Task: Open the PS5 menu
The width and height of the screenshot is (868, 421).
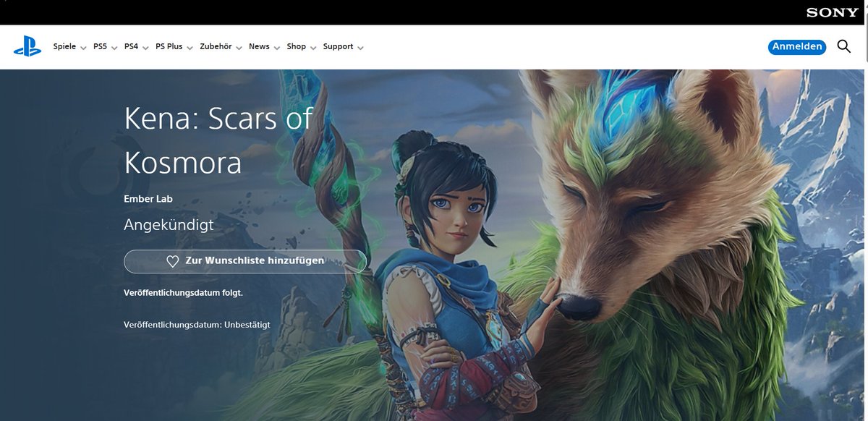Action: [x=100, y=46]
